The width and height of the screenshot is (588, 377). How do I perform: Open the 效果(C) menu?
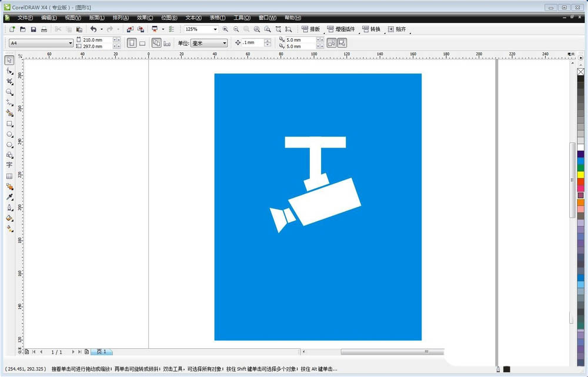coord(145,18)
